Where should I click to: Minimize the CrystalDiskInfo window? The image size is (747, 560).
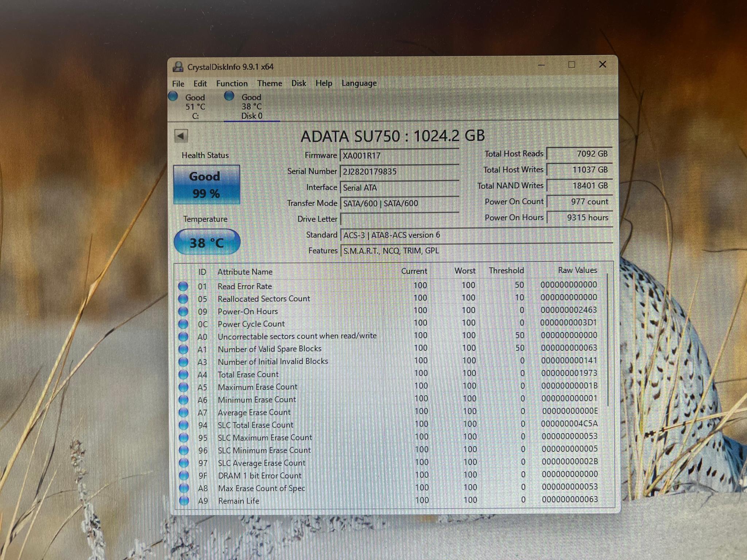click(541, 65)
